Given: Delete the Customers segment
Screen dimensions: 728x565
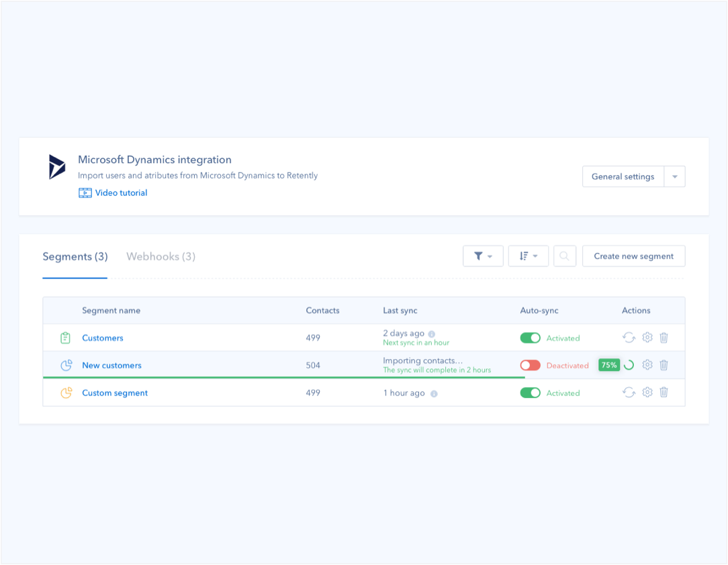Looking at the screenshot, I should tap(664, 338).
